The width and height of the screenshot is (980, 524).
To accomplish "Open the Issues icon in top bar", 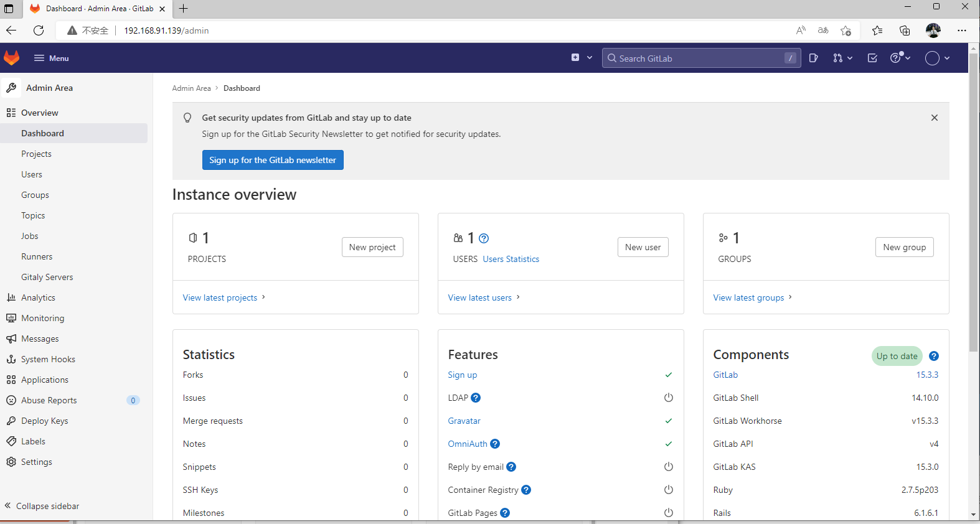I will coord(813,58).
